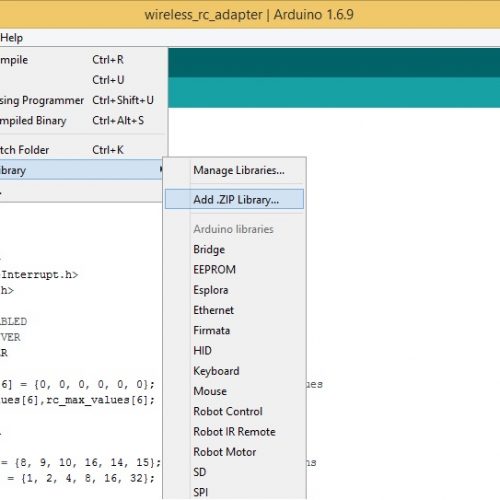Include the Keyboard library

[x=234, y=371]
